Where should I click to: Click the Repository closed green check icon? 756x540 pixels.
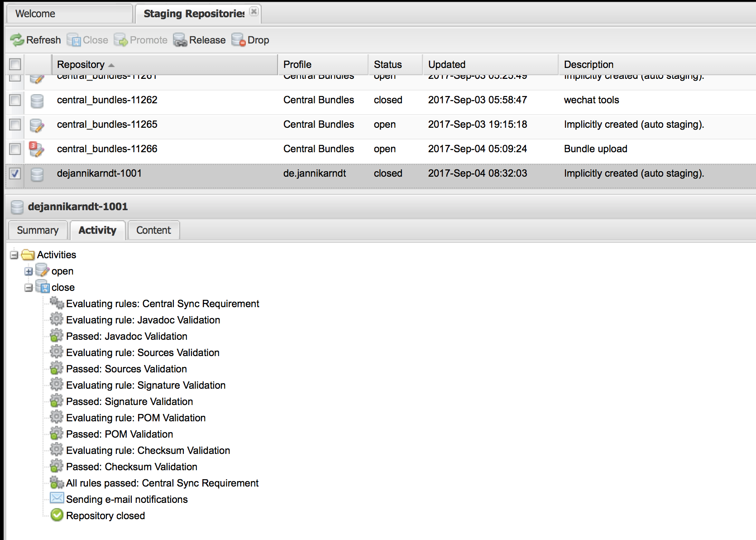57,515
